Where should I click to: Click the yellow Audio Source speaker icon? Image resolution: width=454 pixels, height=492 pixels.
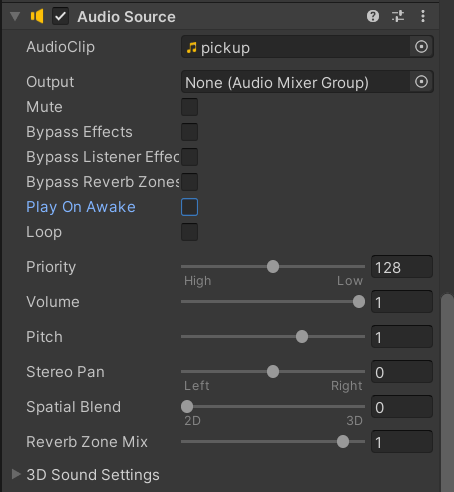tap(37, 16)
